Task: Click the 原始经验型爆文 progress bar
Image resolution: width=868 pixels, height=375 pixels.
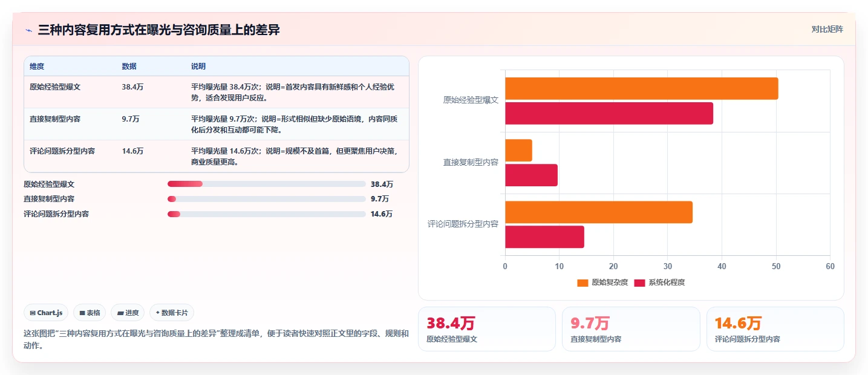Action: (x=266, y=184)
